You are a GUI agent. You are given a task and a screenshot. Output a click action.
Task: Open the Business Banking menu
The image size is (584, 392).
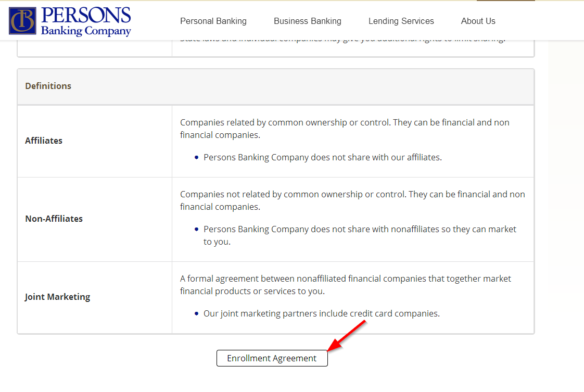[x=308, y=21]
